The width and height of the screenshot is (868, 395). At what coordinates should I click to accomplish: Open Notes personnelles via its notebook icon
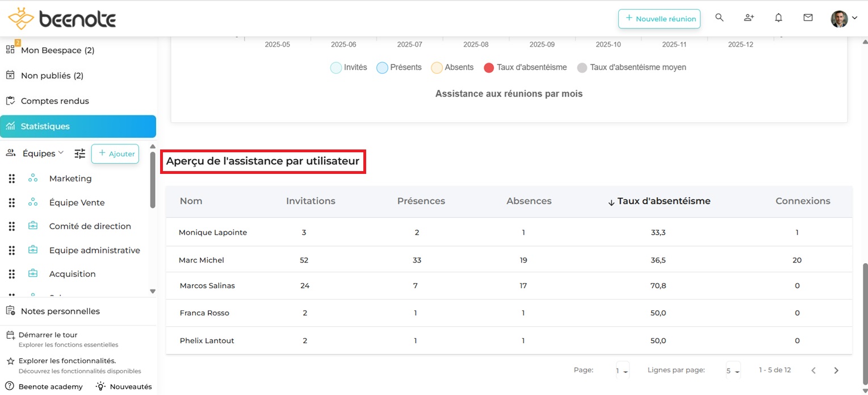point(10,311)
